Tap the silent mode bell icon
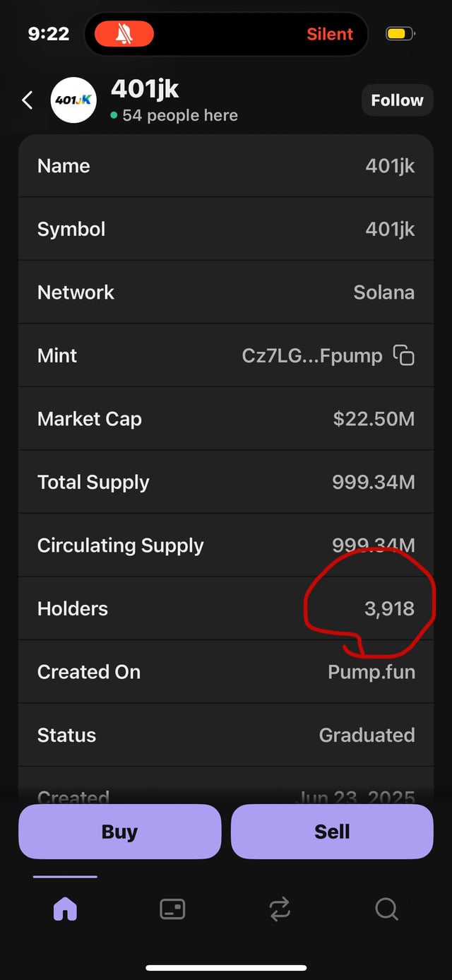 pos(124,34)
